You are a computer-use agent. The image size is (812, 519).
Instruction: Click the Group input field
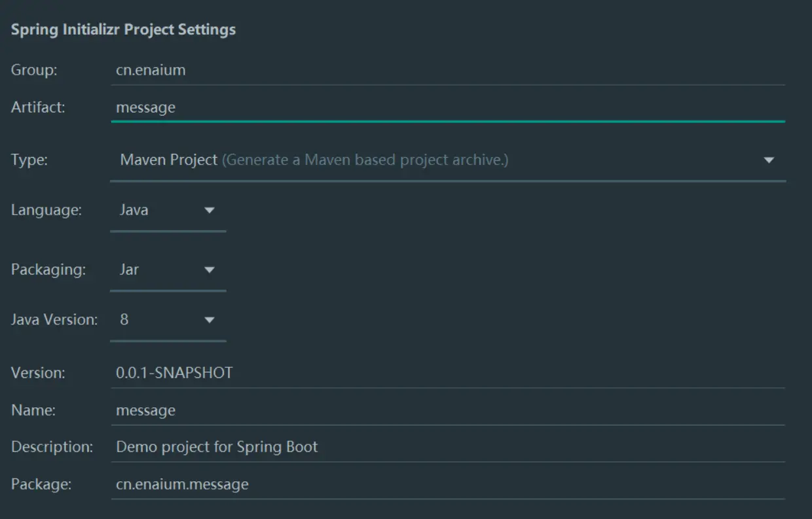447,70
